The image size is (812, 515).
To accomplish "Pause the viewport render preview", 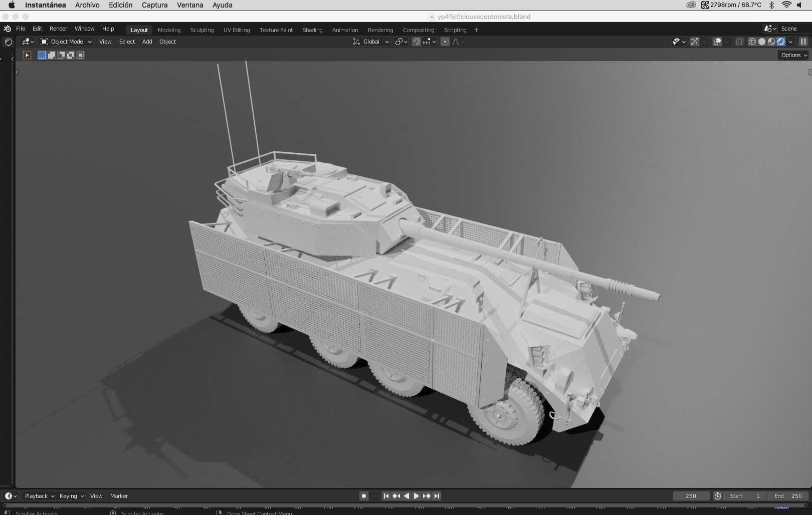I will coord(803,42).
